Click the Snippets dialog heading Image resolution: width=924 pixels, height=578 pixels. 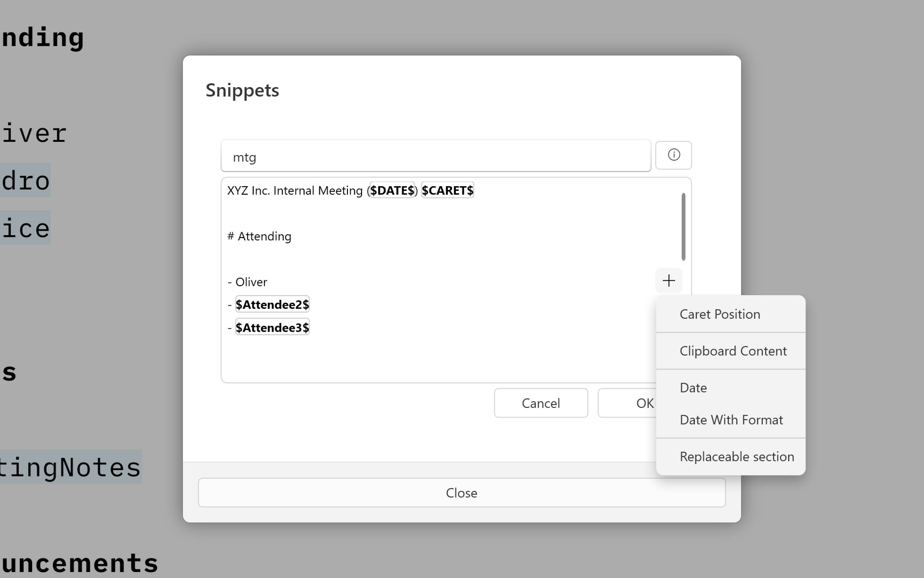(242, 91)
